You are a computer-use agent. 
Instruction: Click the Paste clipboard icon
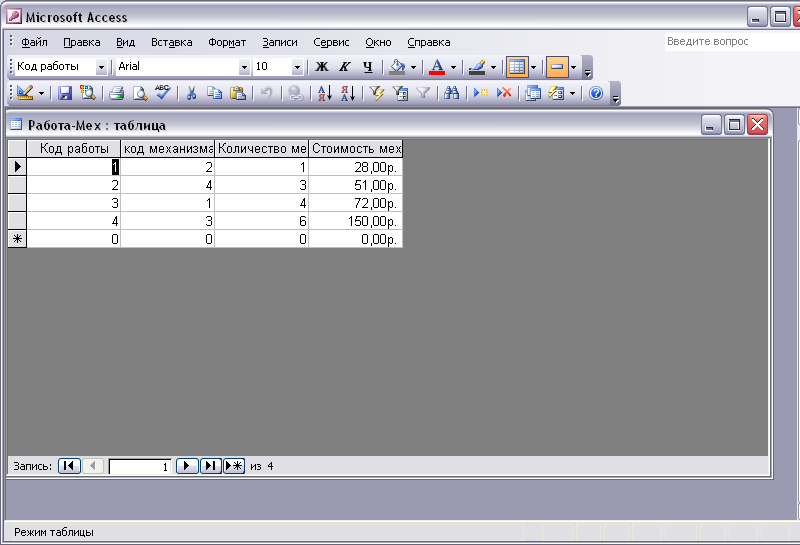238,93
